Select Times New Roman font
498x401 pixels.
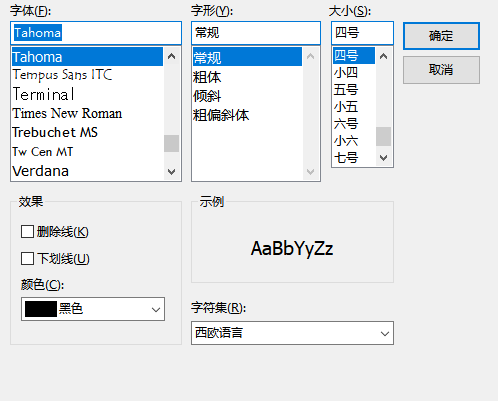click(87, 113)
